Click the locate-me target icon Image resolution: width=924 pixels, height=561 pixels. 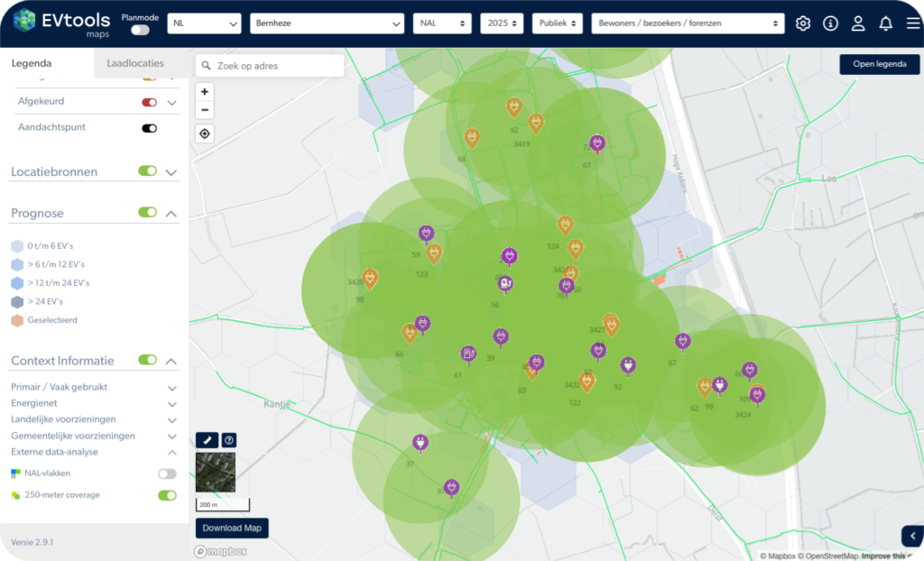coord(205,133)
